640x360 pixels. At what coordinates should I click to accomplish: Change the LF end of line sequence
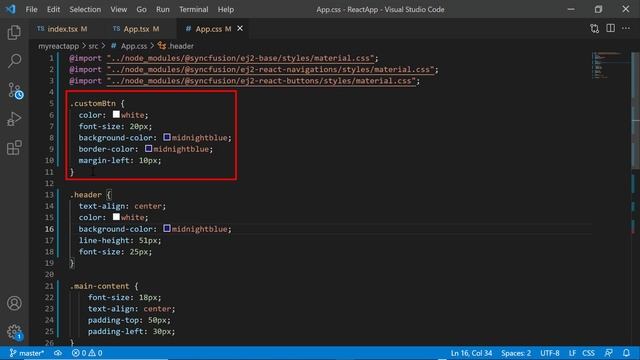click(x=572, y=353)
